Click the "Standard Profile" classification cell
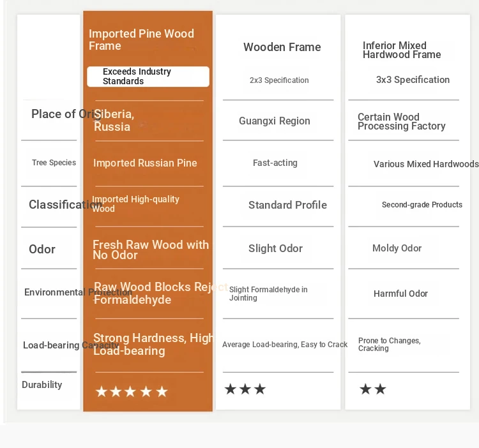 point(287,205)
